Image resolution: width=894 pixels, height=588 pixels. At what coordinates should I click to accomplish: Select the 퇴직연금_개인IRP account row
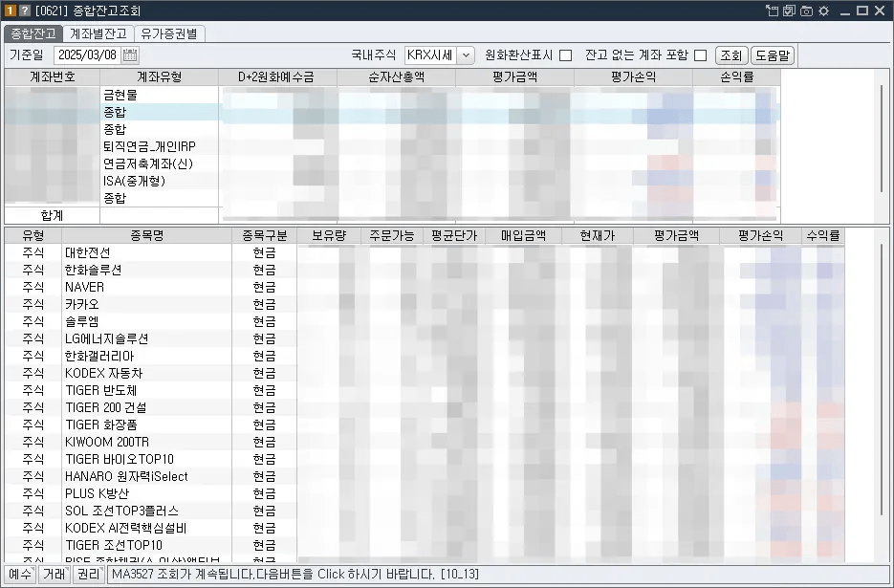392,146
